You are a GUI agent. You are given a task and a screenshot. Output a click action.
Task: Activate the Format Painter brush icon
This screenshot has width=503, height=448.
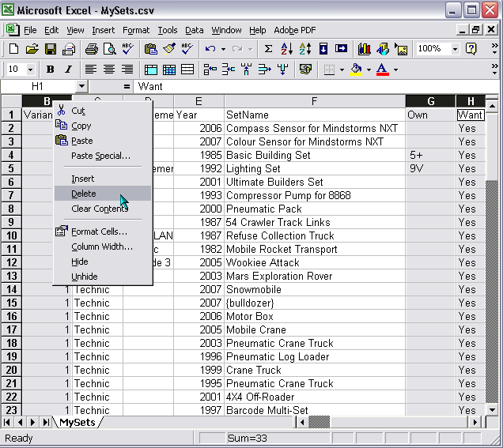[169, 49]
